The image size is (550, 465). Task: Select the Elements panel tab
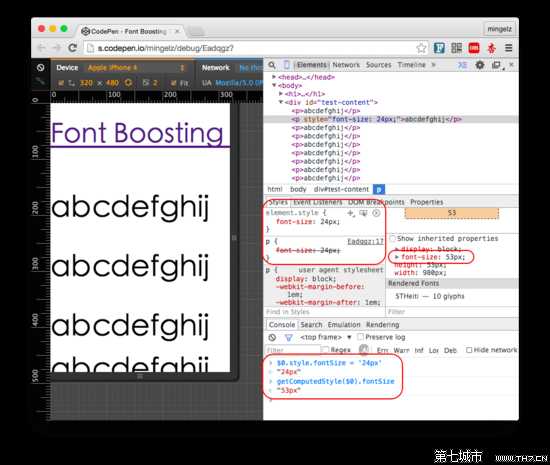[311, 65]
